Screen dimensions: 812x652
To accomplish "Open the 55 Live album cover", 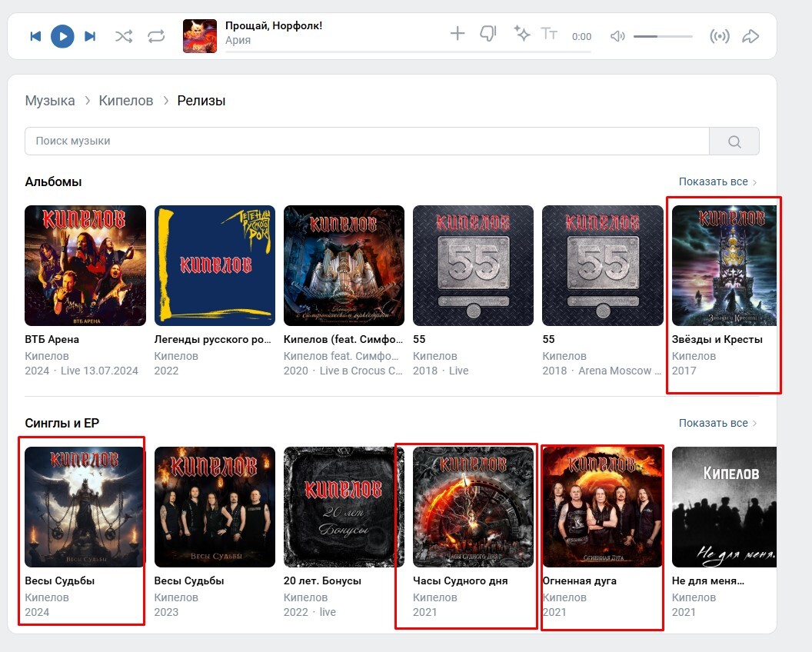I will [474, 266].
